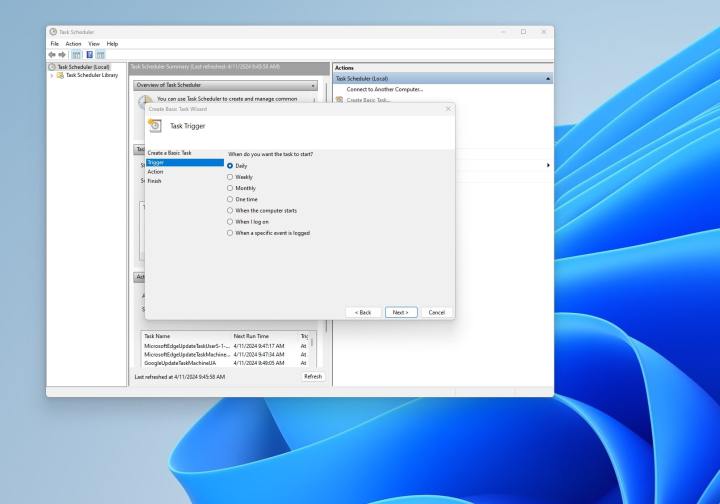This screenshot has width=720, height=504.
Task: Click Connect to Another Computer action
Action: 385,90
